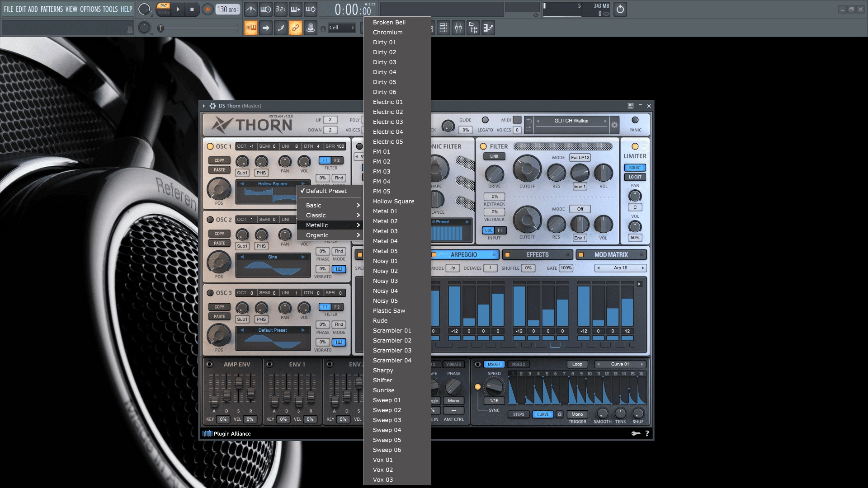Viewport: 868px width, 488px height.
Task: Click the step sequencer icon at toolbar end
Action: coord(488,28)
